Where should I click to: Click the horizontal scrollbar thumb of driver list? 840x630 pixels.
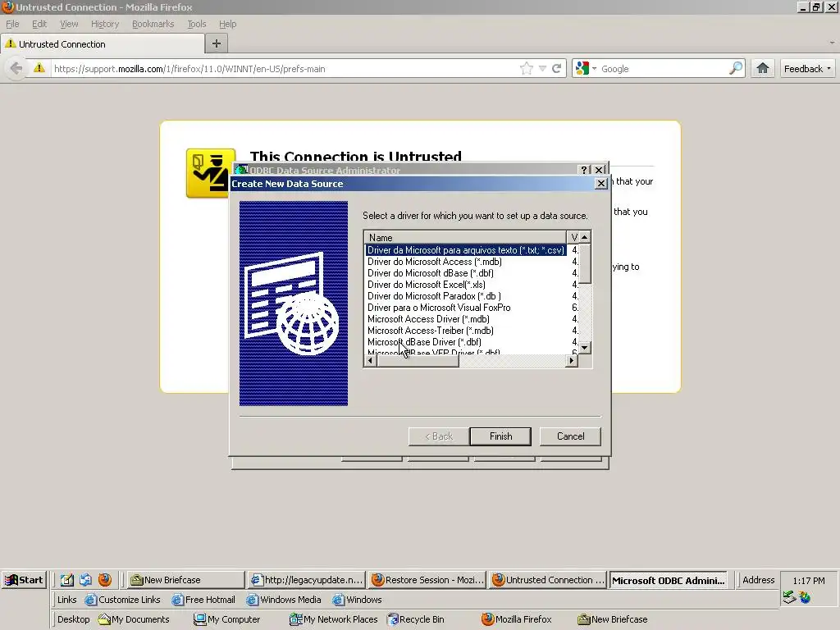[418, 361]
